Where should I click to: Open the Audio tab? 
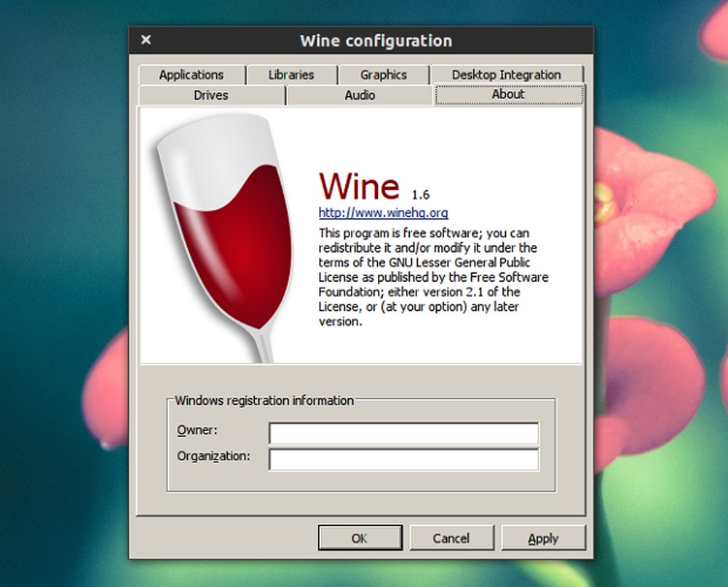(360, 95)
